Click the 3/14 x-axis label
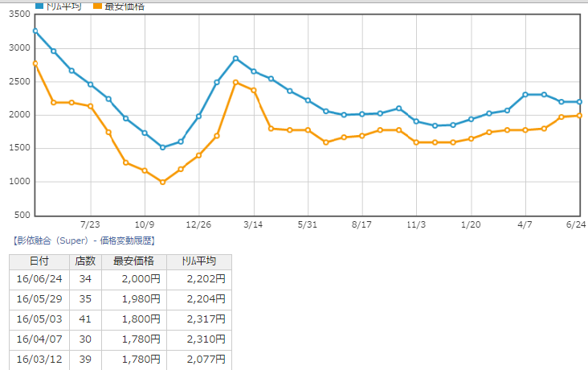The width and height of the screenshot is (588, 370). point(253,225)
